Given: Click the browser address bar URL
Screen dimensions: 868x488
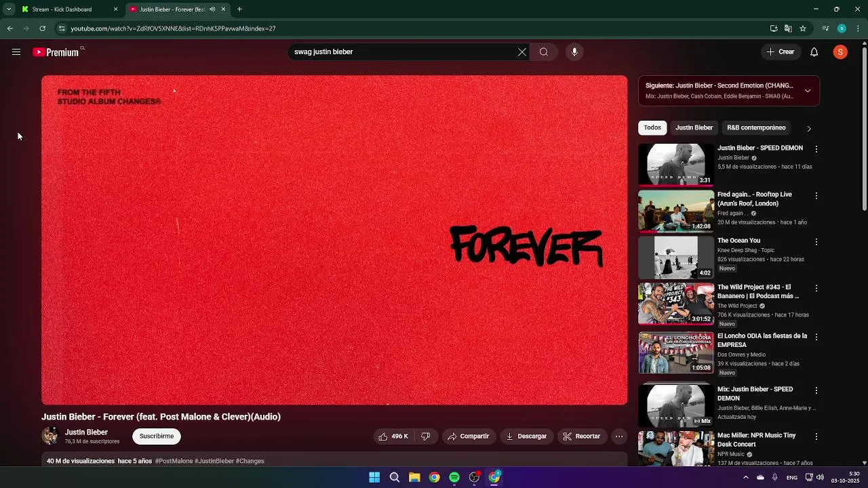Looking at the screenshot, I should pyautogui.click(x=173, y=28).
